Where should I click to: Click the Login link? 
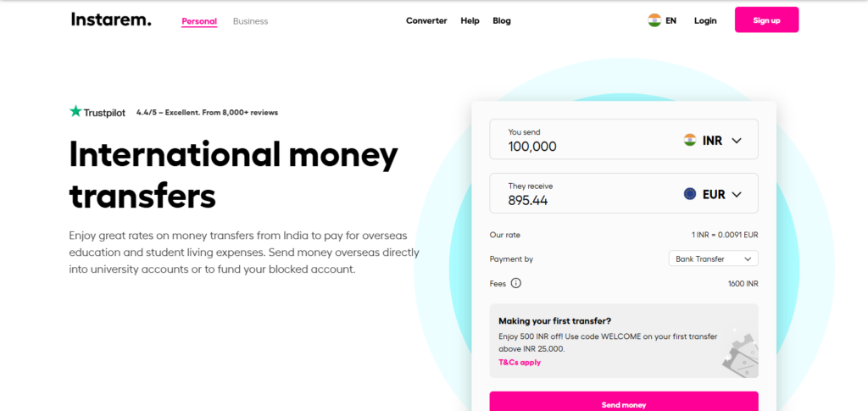point(705,20)
